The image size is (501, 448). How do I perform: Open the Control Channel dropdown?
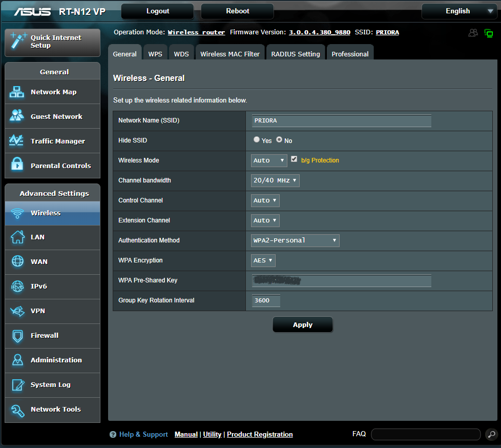[265, 200]
